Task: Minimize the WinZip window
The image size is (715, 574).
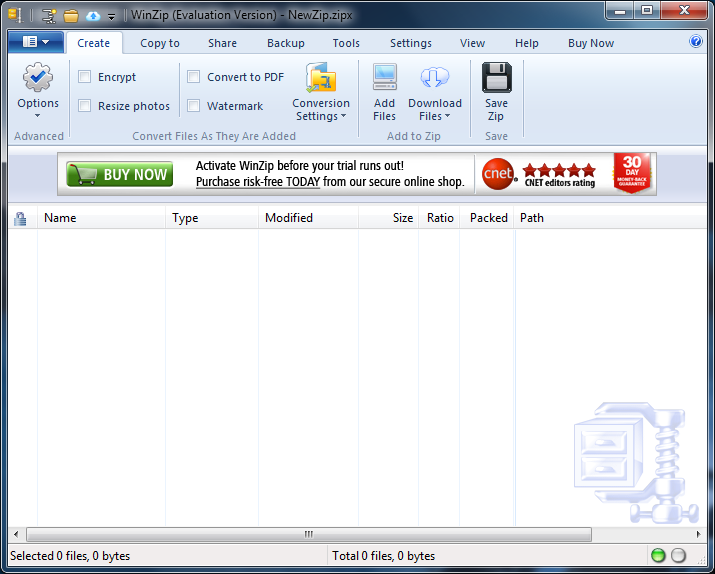Action: pos(621,11)
